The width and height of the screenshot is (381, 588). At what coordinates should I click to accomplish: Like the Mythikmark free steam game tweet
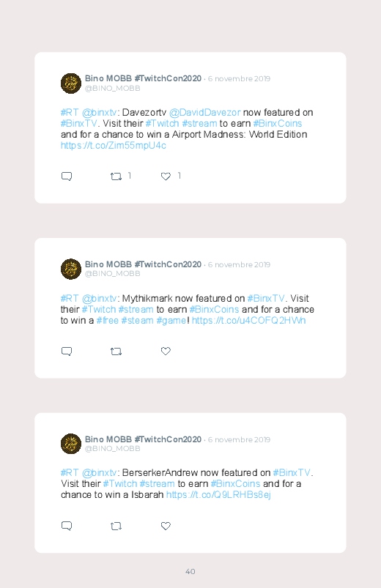166,351
